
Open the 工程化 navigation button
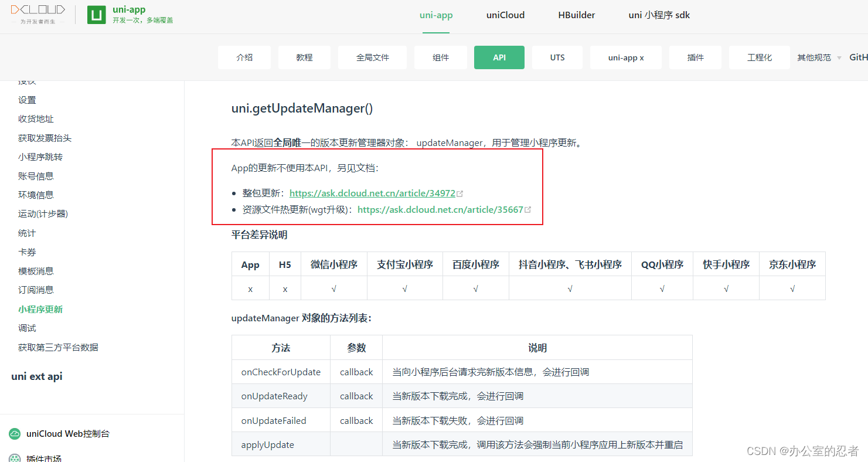(x=760, y=57)
